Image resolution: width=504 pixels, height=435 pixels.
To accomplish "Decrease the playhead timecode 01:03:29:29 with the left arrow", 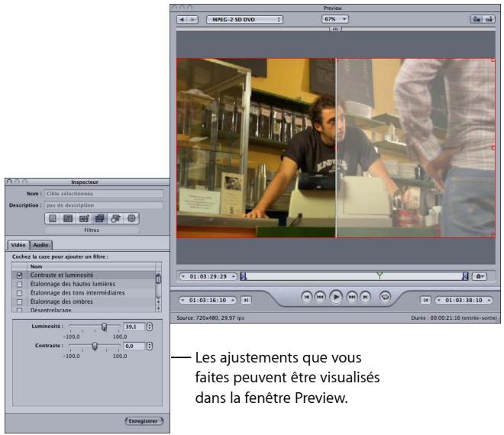I will (183, 276).
